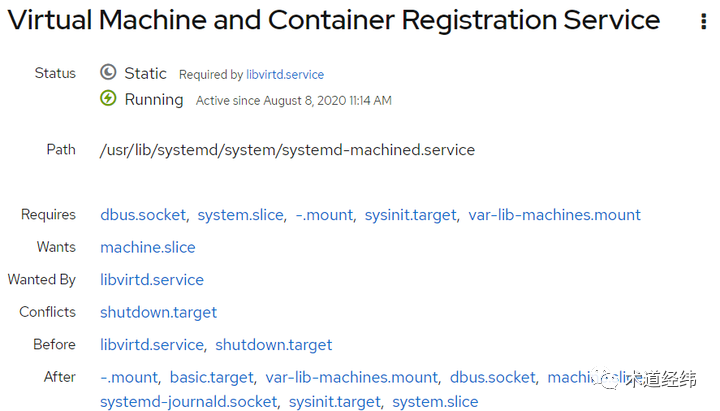720x411 pixels.
Task: Open libvirtd.service link beside Required by
Action: 285,74
